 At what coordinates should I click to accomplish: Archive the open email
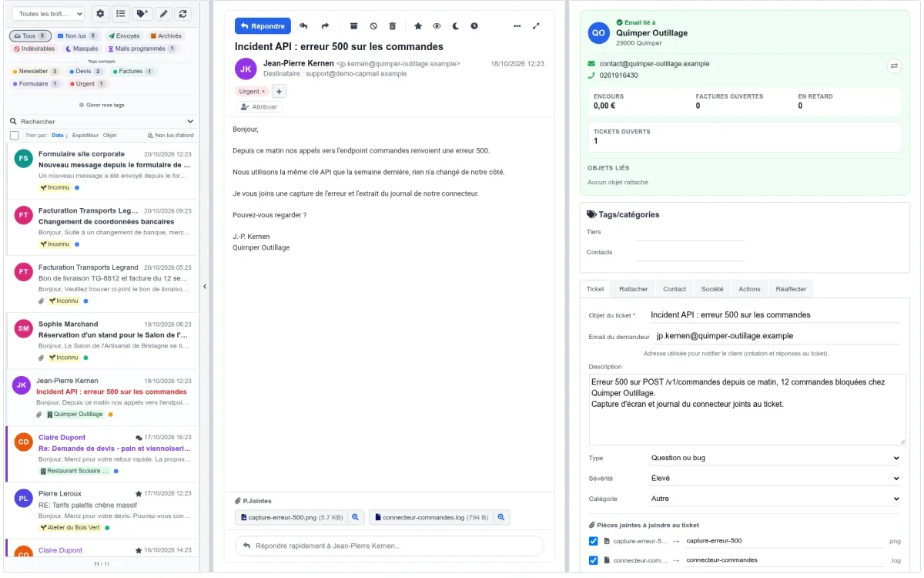[x=353, y=26]
